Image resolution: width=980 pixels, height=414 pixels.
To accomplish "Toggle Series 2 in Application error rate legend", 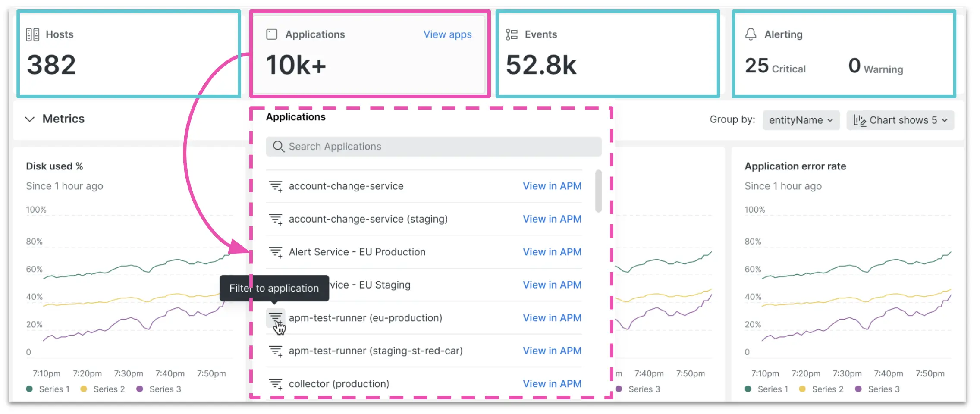I will (821, 389).
